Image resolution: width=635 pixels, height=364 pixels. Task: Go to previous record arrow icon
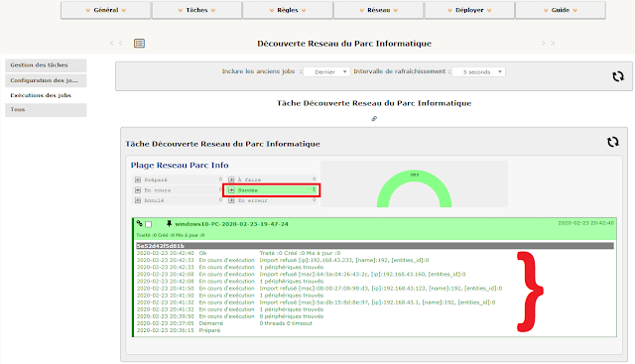pyautogui.click(x=121, y=43)
